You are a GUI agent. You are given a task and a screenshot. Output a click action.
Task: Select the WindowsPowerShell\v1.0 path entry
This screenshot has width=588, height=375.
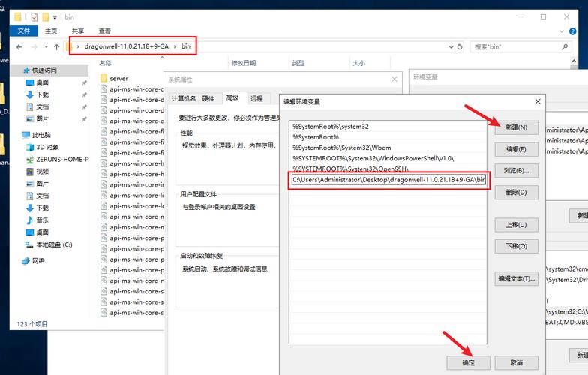pyautogui.click(x=388, y=158)
